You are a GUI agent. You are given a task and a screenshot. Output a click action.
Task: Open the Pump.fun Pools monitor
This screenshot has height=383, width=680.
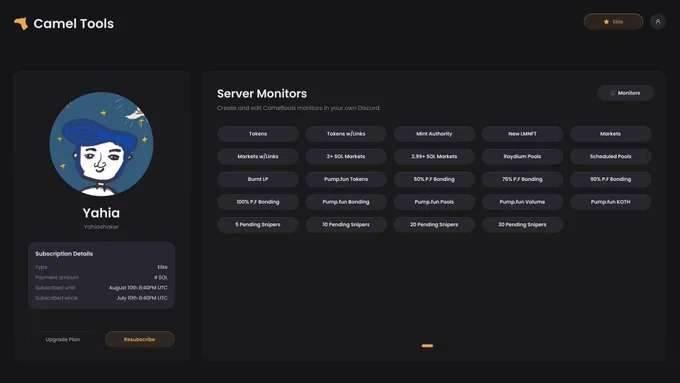(434, 202)
